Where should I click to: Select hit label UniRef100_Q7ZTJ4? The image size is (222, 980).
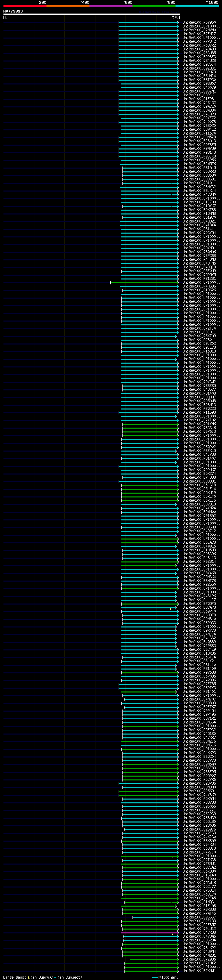click(x=199, y=328)
